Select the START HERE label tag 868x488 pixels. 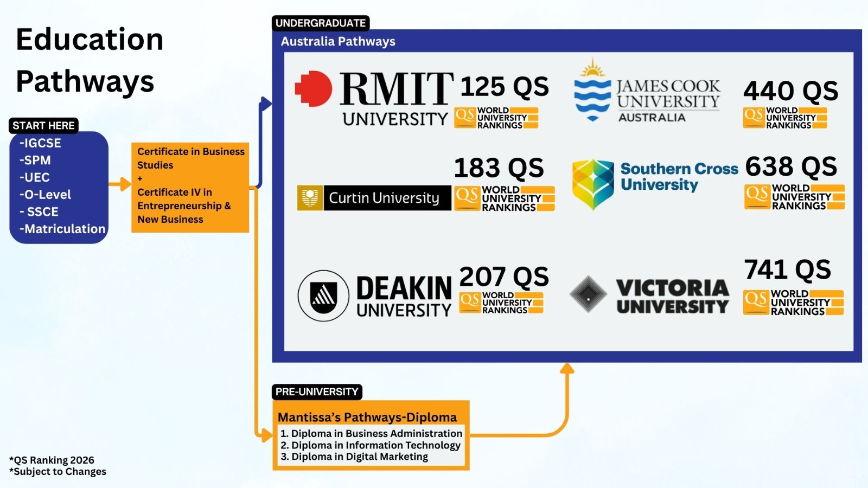(x=43, y=126)
